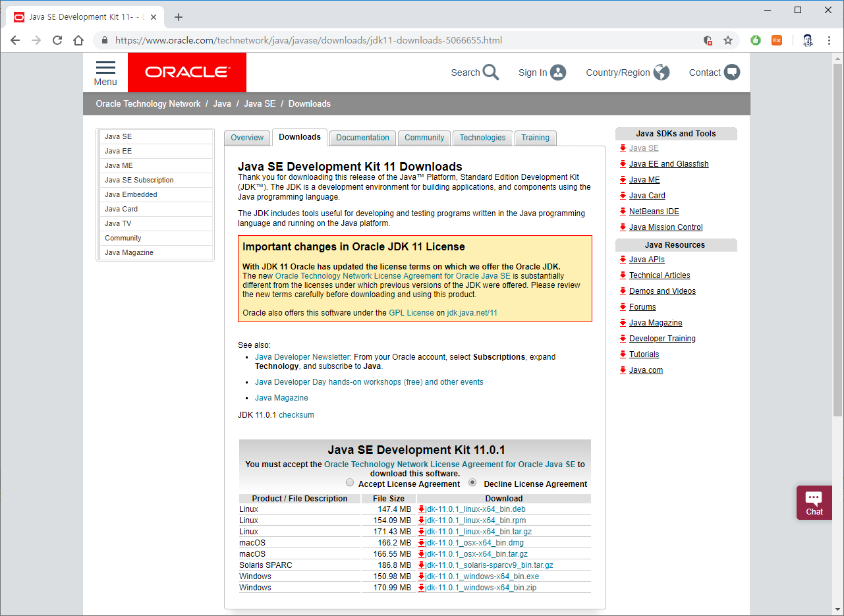This screenshot has height=616, width=844.
Task: Switch to the Community tab
Action: tap(424, 138)
